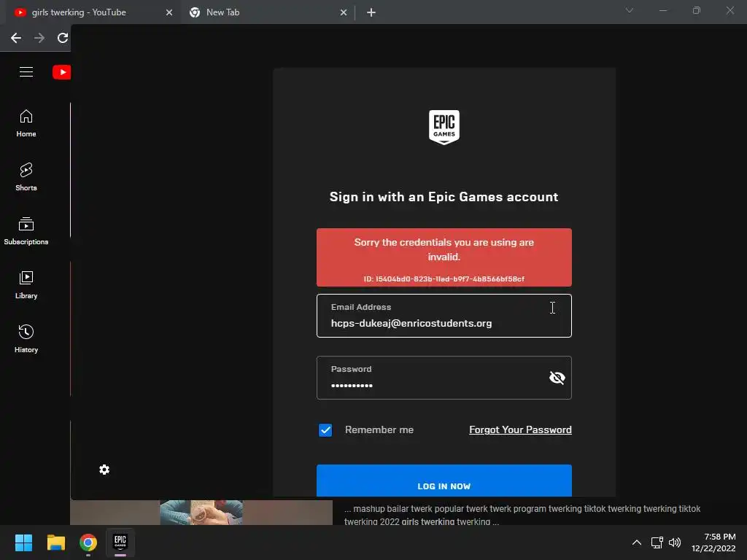The image size is (747, 560).
Task: Close the YouTube browser tab
Action: tap(169, 12)
